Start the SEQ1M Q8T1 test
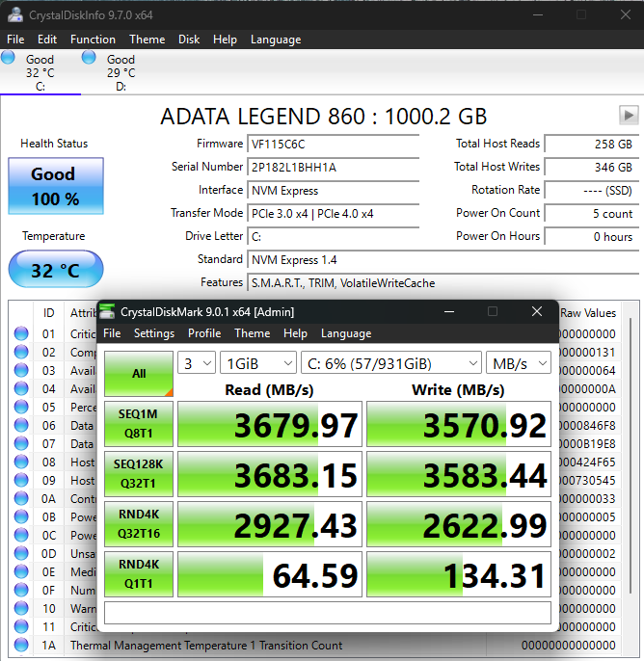Image resolution: width=644 pixels, height=661 pixels. tap(139, 424)
